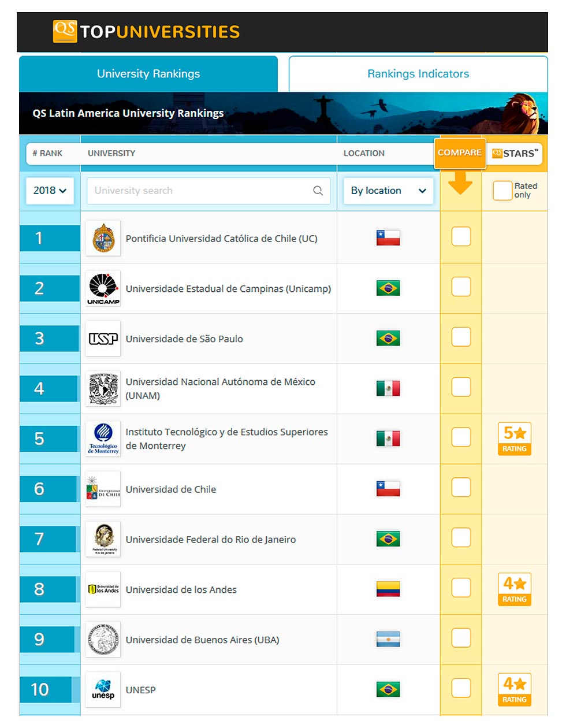The height and width of the screenshot is (728, 566).
Task: Open the 2018 year dropdown
Action: (50, 191)
